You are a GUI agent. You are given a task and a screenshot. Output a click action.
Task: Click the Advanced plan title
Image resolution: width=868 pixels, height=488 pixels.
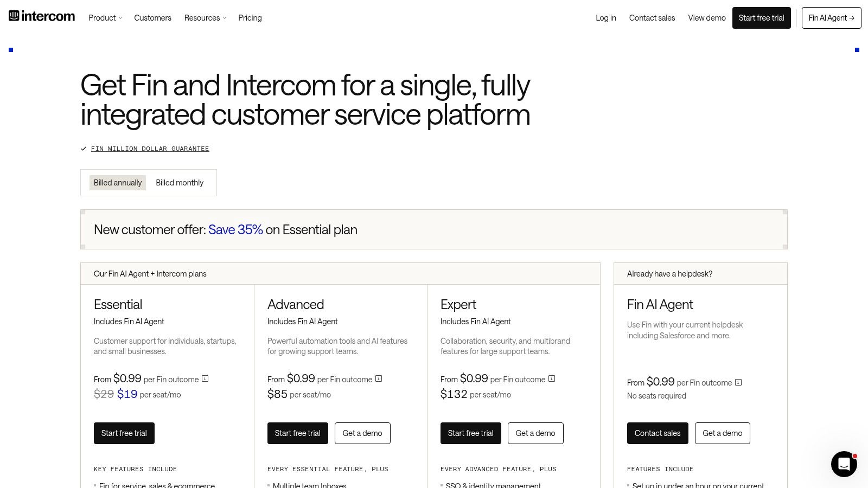coord(296,305)
